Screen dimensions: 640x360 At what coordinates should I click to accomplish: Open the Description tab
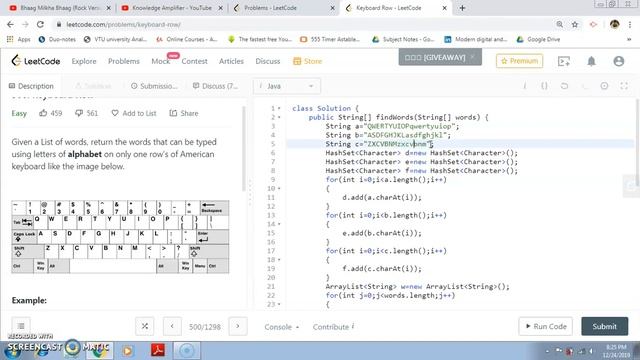click(x=31, y=86)
